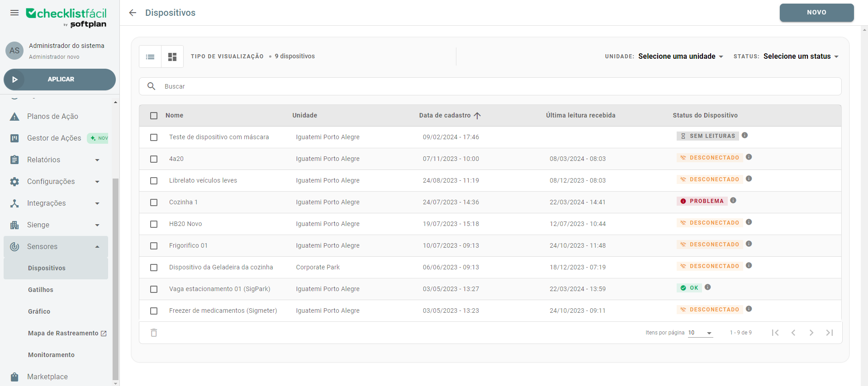Screen dimensions: 868x386
Task: Expand the Integrações menu
Action: tap(97, 203)
